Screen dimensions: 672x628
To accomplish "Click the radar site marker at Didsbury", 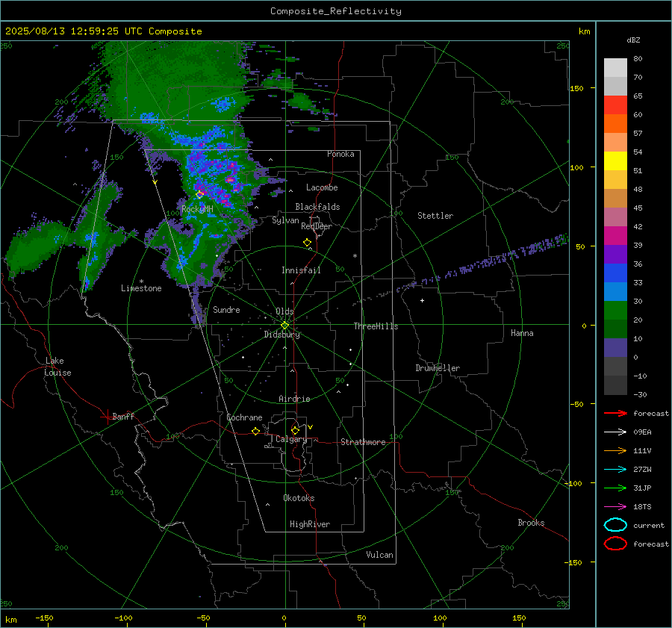I will coord(285,326).
